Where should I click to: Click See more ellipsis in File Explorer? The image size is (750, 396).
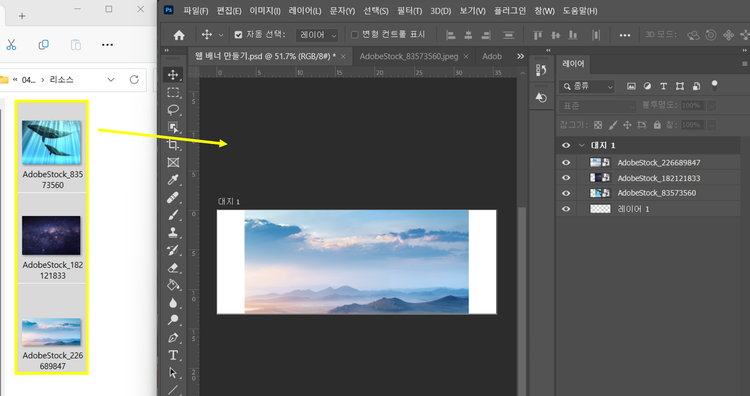[x=108, y=44]
